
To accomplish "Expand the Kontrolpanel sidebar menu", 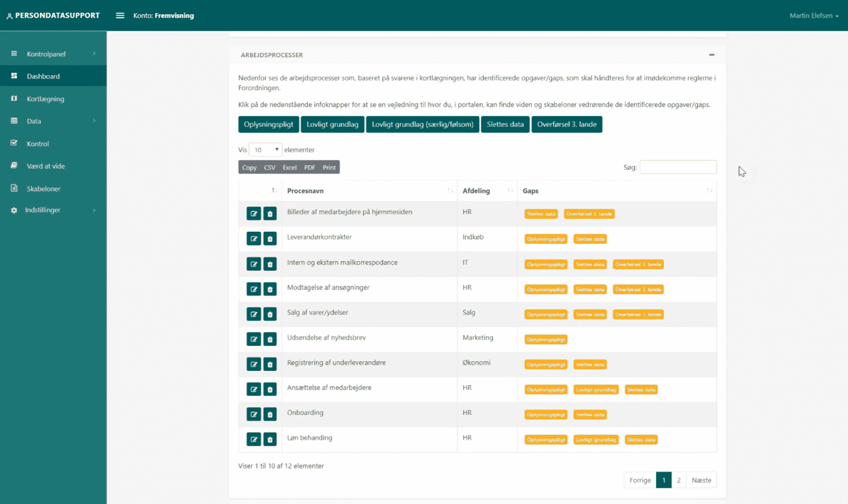I will (53, 54).
